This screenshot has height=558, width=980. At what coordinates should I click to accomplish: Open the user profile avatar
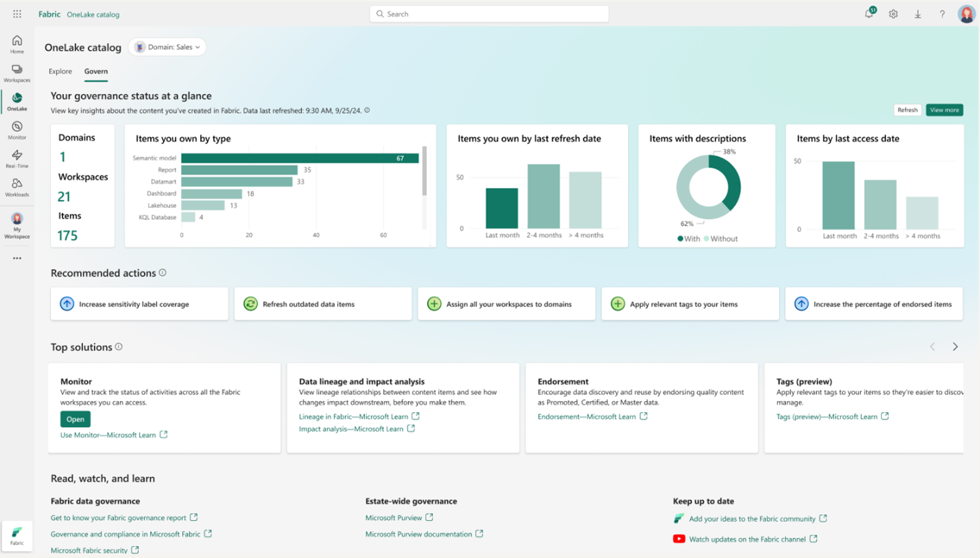(967, 14)
